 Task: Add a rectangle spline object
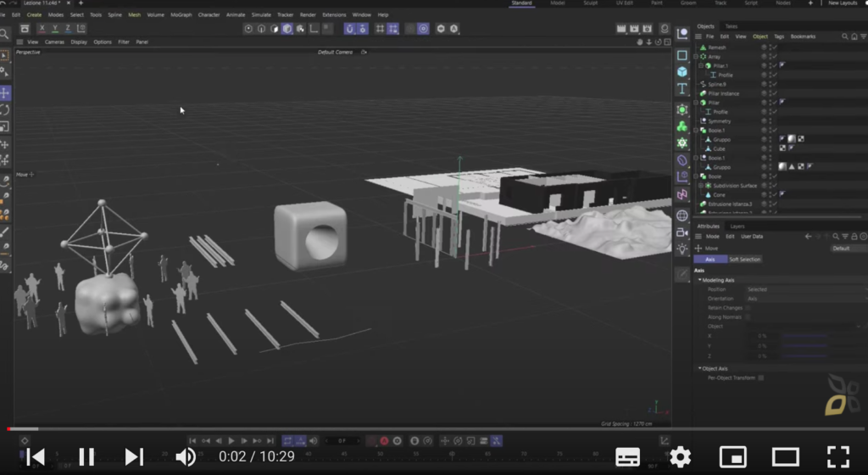682,55
